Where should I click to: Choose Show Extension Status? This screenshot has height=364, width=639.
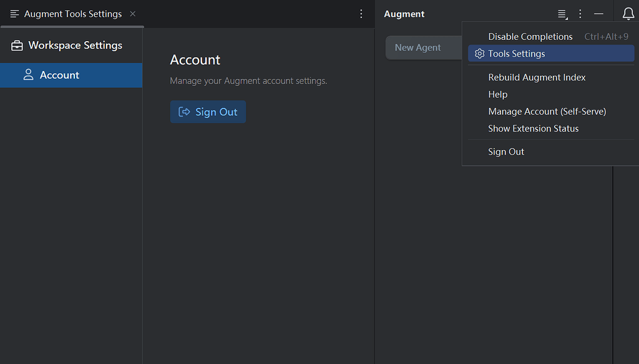coord(551,128)
